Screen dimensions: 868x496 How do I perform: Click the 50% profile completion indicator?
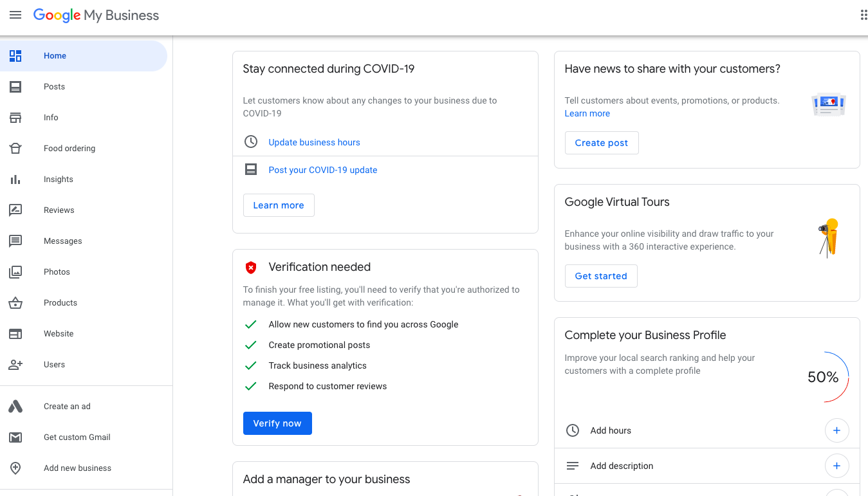pos(824,377)
